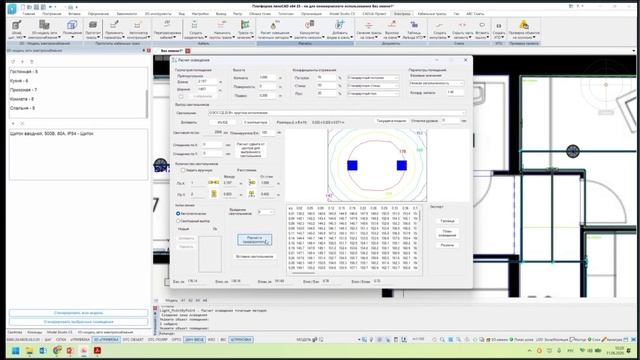The width and height of the screenshot is (640, 360).
Task: Open the ceiling reflection standard dropdown
Action: tap(373, 78)
